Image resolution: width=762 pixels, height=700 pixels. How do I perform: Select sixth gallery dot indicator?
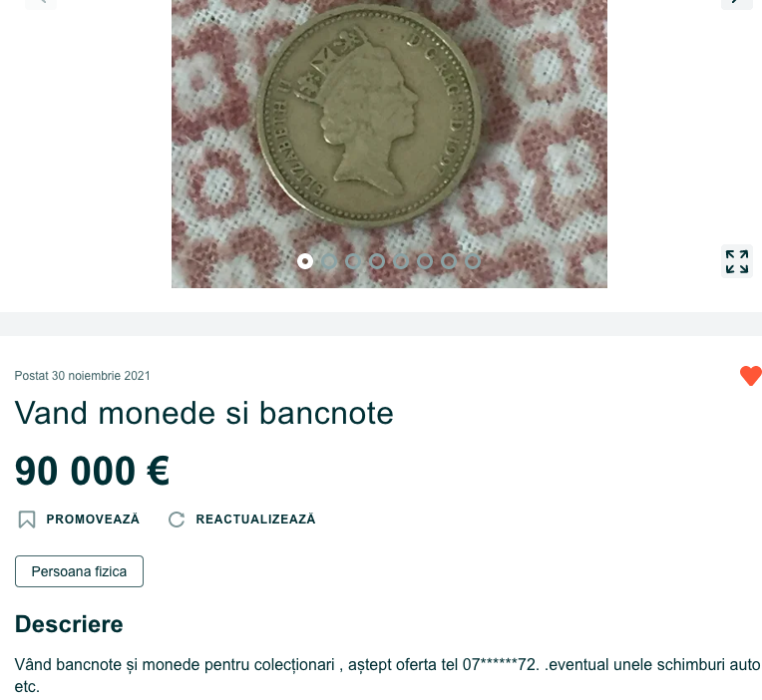pyautogui.click(x=425, y=261)
